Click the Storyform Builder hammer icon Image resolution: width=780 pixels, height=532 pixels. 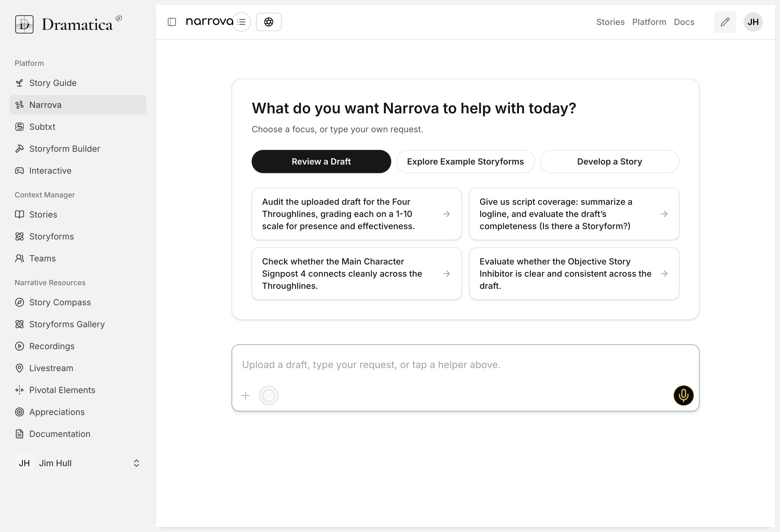[x=19, y=149]
